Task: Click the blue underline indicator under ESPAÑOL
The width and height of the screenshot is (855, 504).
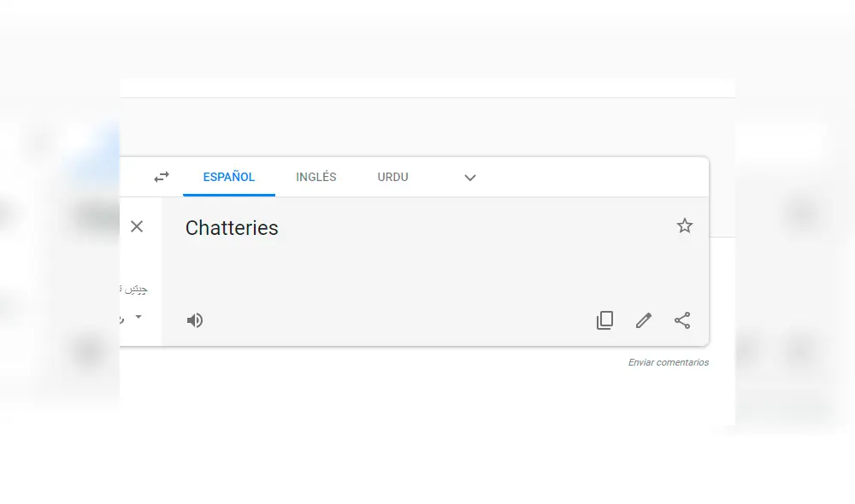Action: click(x=228, y=193)
